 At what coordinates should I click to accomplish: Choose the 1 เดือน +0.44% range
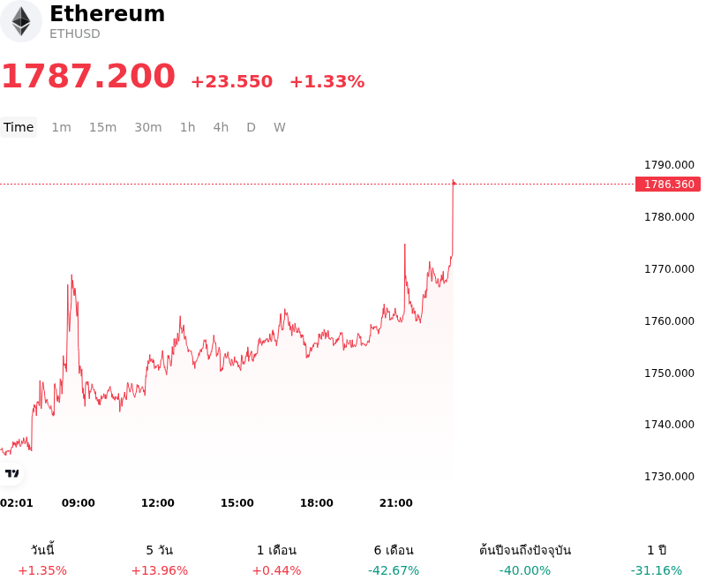click(x=276, y=560)
